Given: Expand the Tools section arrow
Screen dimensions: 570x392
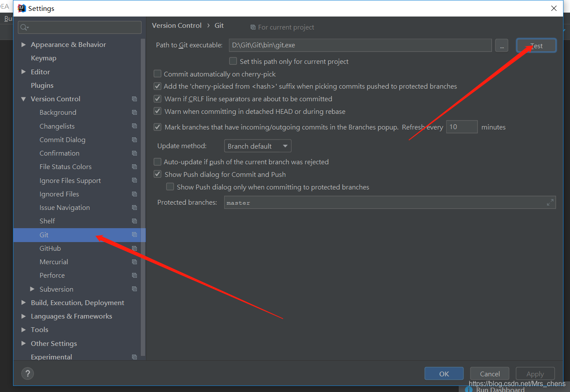Looking at the screenshot, I should coord(23,329).
